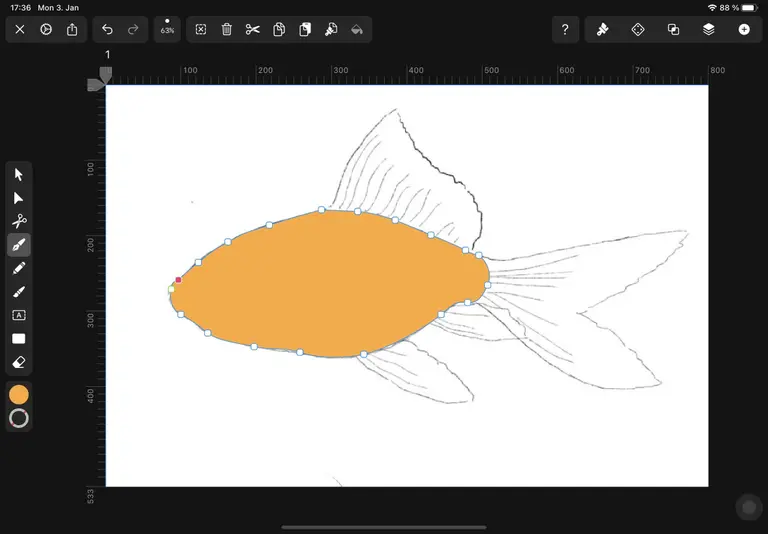This screenshot has width=768, height=534.
Task: Select the Text tool
Action: [x=19, y=315]
